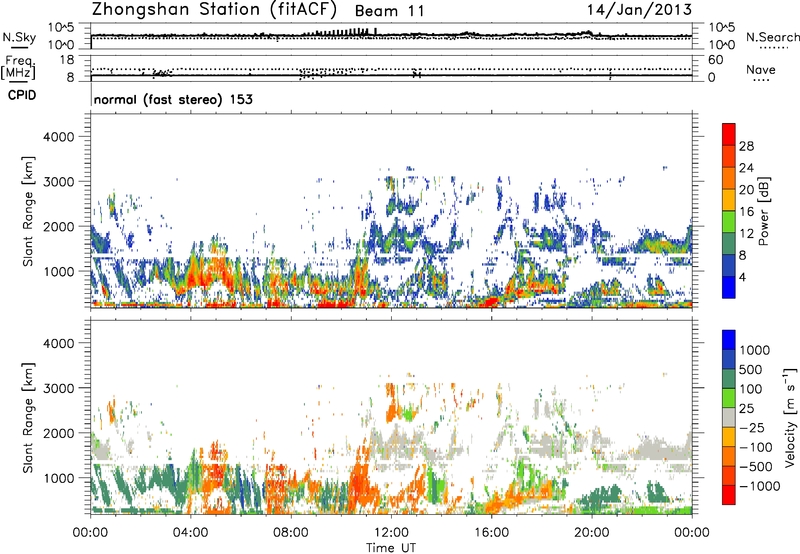The image size is (800, 554).
Task: Click the 'Velocity [m s-1]' colorbar title
Action: click(x=790, y=417)
